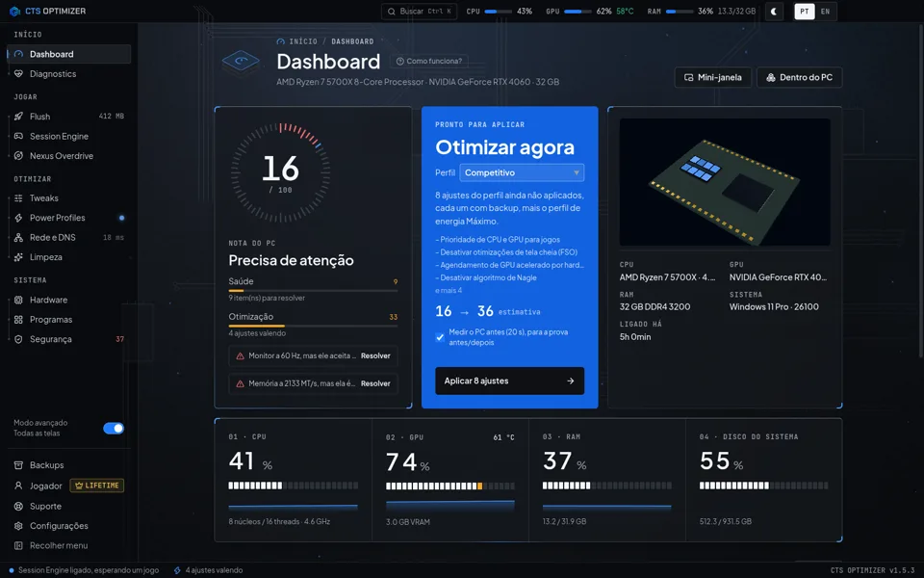Viewport: 924px width, 578px height.
Task: Open the Session Engine menu label
Action: tap(59, 136)
